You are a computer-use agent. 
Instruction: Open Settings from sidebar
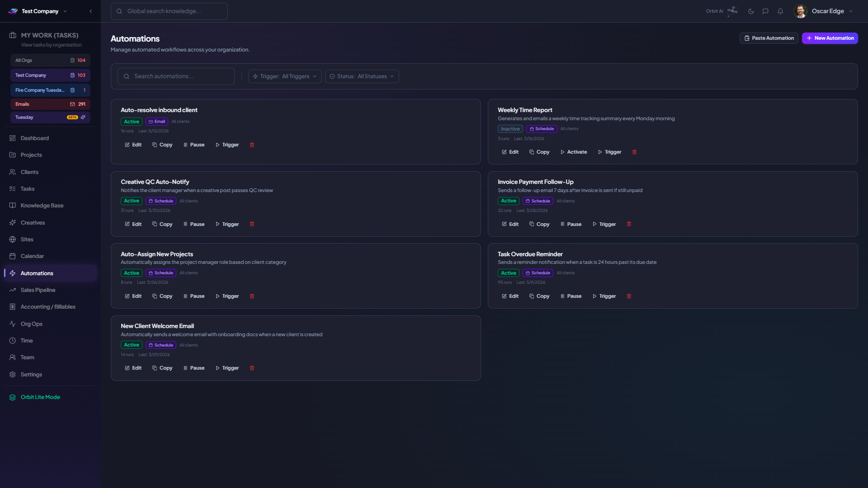click(50, 375)
